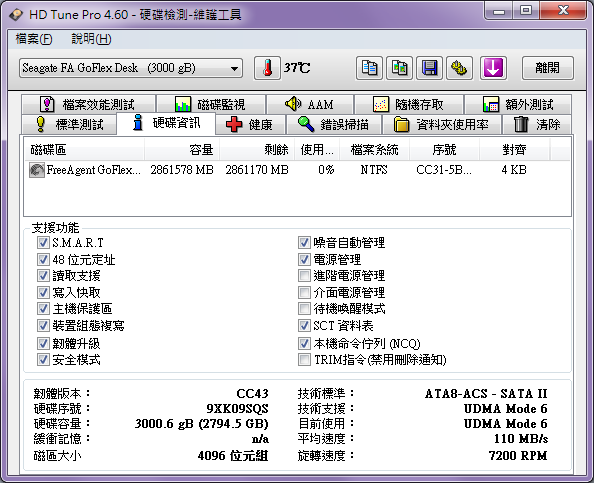Copy screenshot to clipboard icon
The image size is (594, 483).
coord(399,68)
